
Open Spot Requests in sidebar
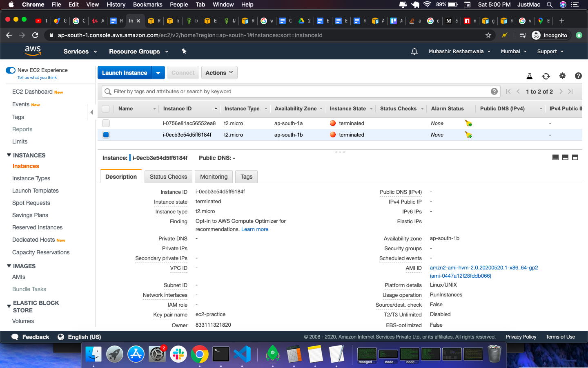point(31,203)
